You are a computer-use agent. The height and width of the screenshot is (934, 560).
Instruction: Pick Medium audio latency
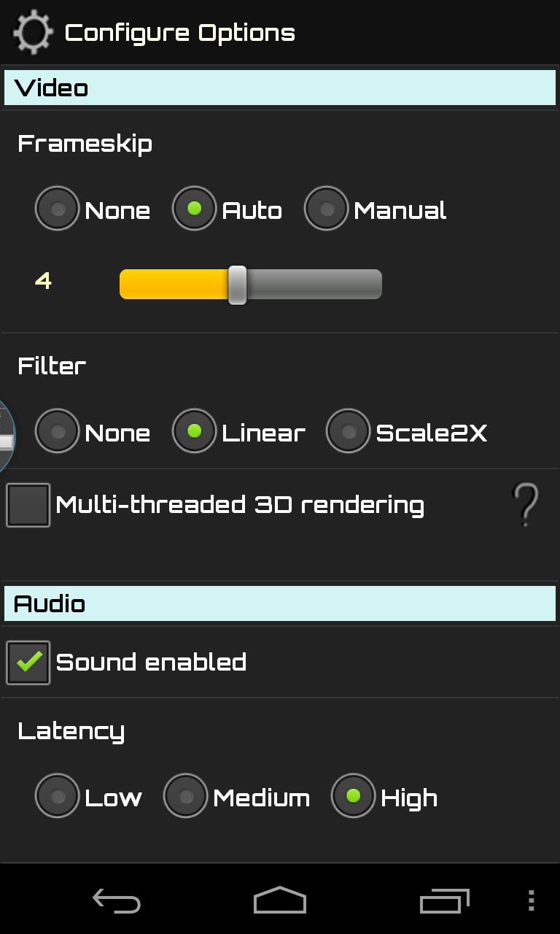(x=185, y=796)
